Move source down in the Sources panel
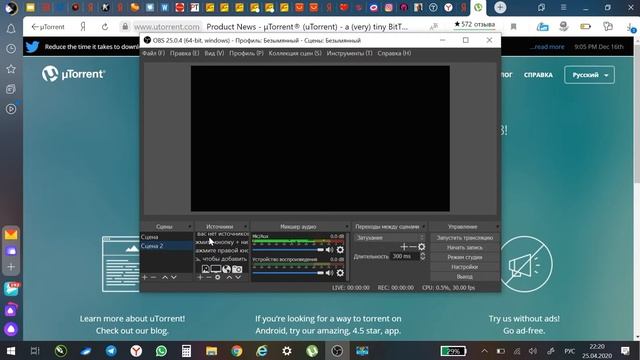640x360 pixels. tap(238, 278)
